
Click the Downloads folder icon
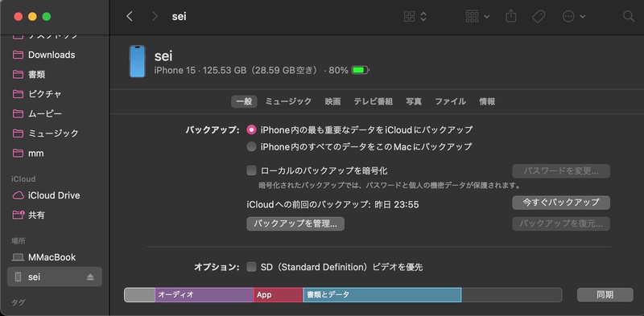(18, 55)
